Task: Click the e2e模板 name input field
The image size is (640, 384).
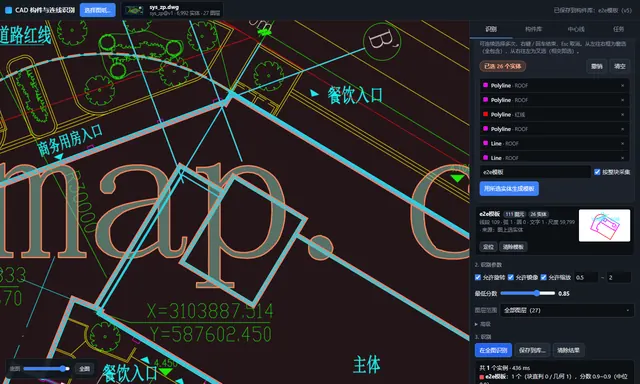Action: 535,172
